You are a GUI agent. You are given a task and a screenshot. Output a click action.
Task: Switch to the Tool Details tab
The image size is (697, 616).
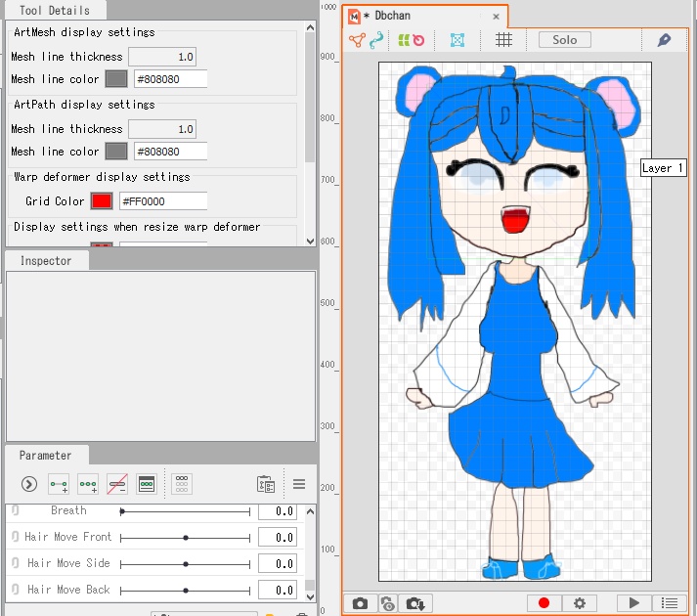[55, 11]
